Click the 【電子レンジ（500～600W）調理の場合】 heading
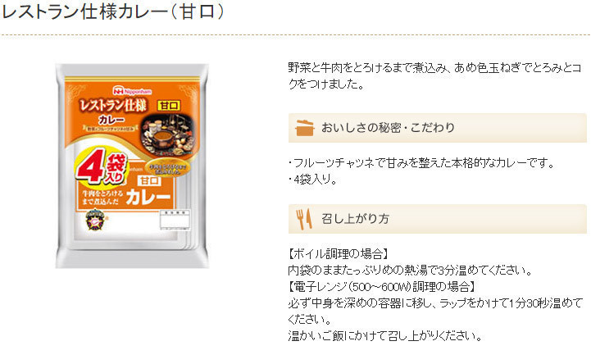 coord(382,287)
